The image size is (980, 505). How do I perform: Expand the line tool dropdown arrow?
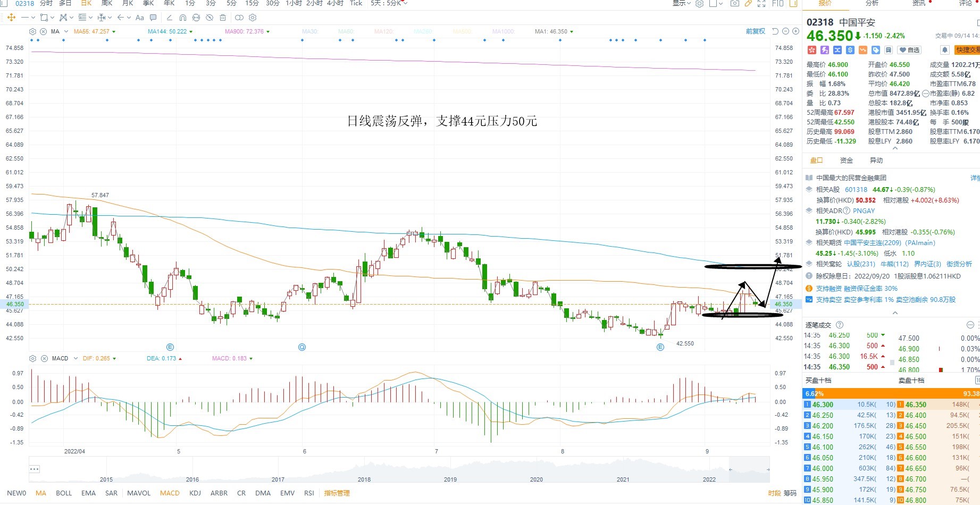coord(33,18)
